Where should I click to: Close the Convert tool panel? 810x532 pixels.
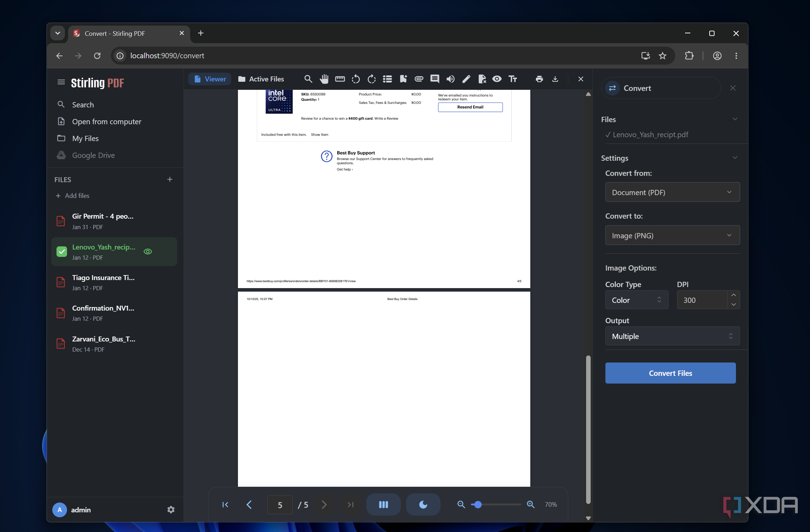coord(733,88)
